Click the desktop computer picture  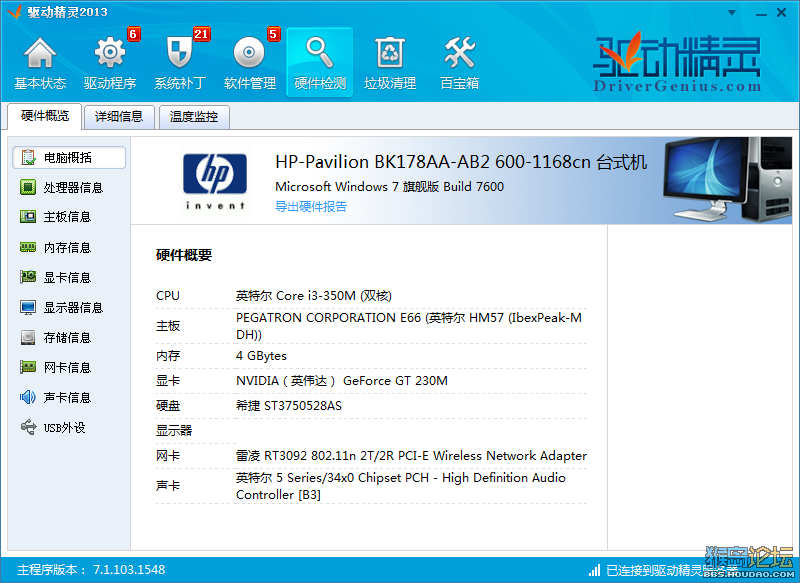(727, 180)
